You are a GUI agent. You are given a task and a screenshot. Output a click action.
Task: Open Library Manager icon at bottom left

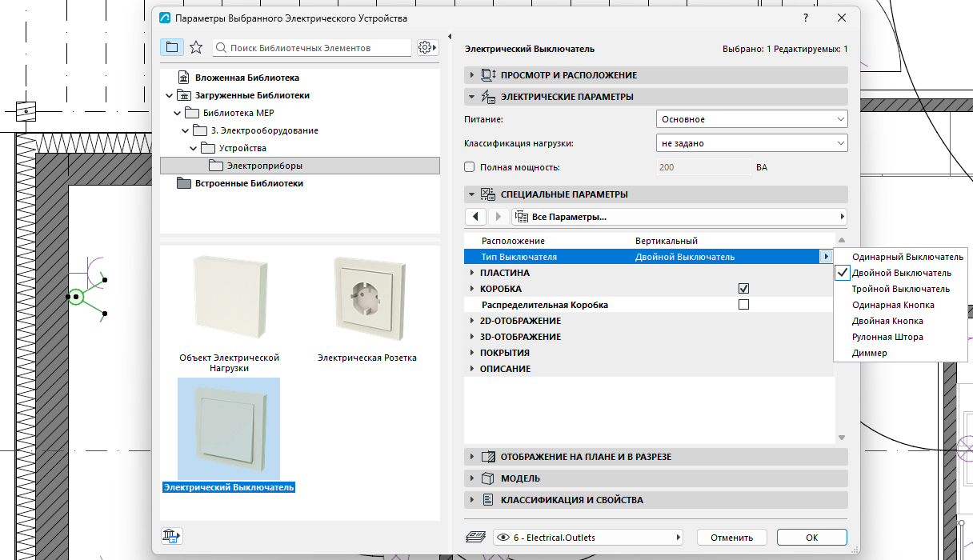(173, 536)
